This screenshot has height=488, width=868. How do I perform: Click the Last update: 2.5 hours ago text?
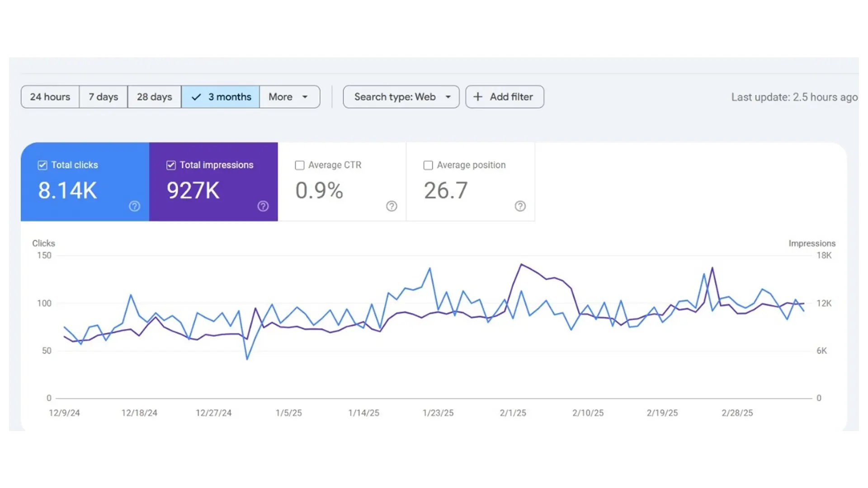point(794,97)
